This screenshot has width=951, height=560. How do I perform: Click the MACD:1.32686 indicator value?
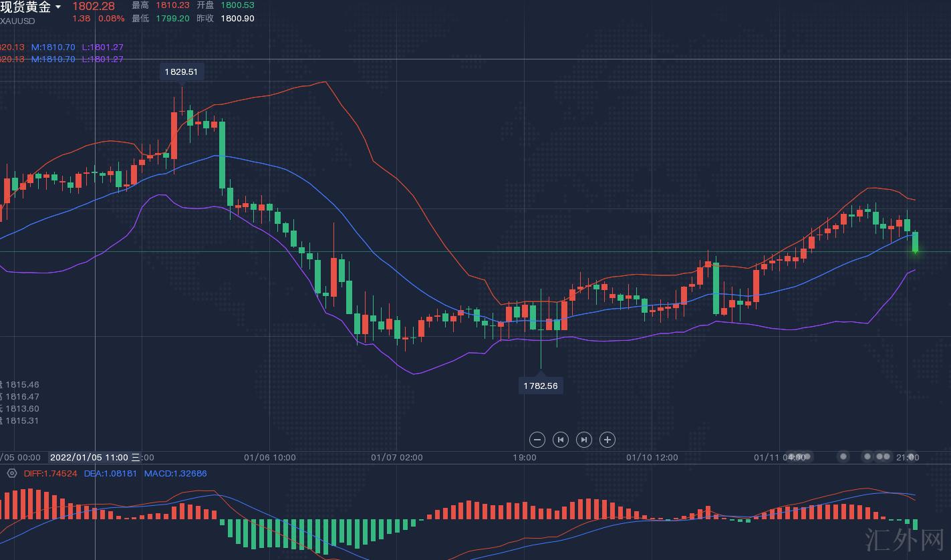175,473
